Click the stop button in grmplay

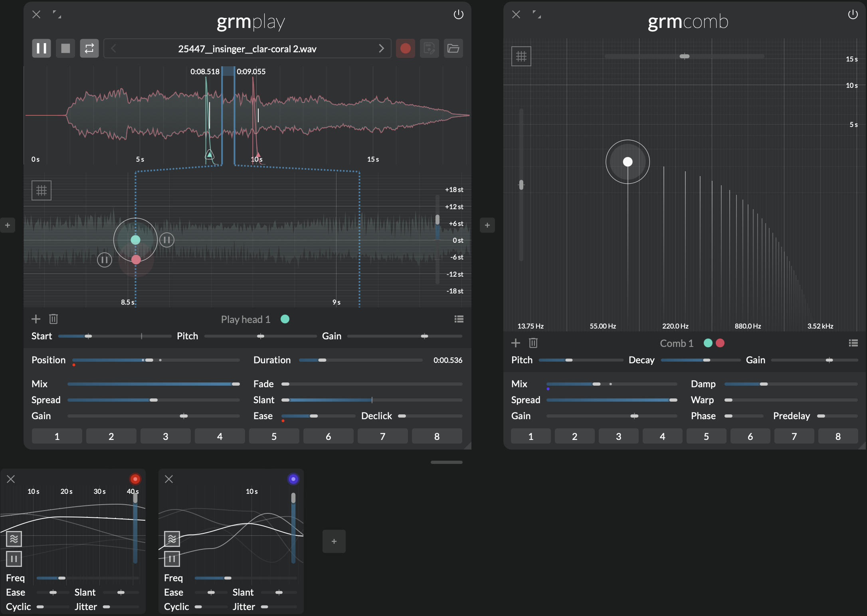65,49
